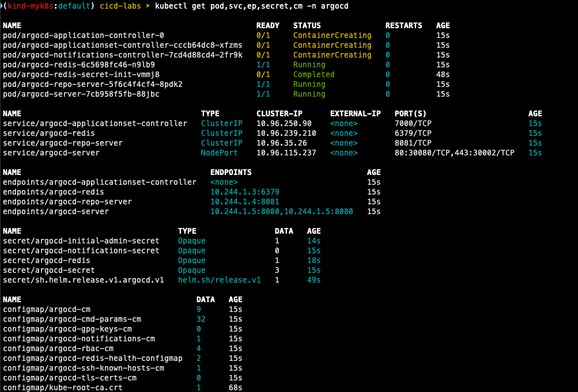Click configmap/argocd-cm
Image resolution: width=578 pixels, height=392 pixels.
[47, 310]
